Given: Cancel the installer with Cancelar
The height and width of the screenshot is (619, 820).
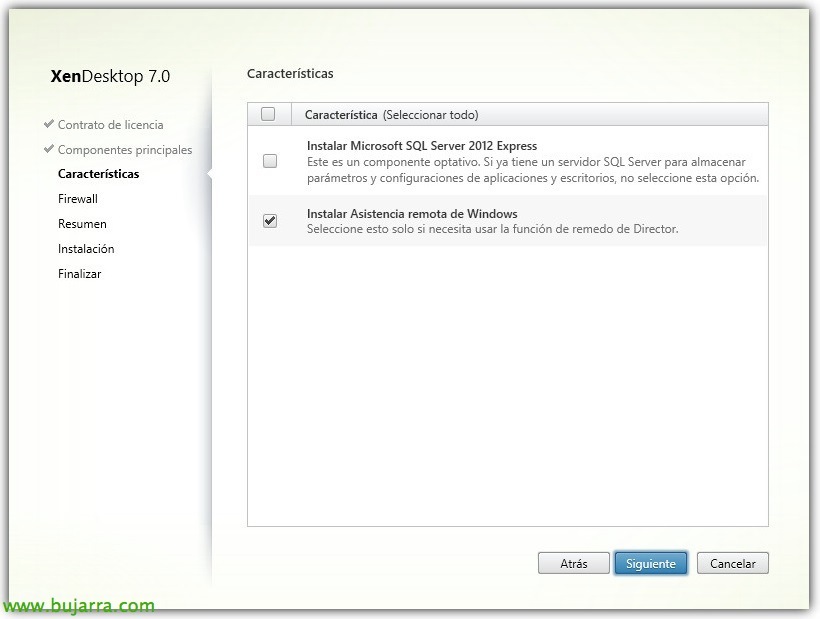Looking at the screenshot, I should 733,564.
